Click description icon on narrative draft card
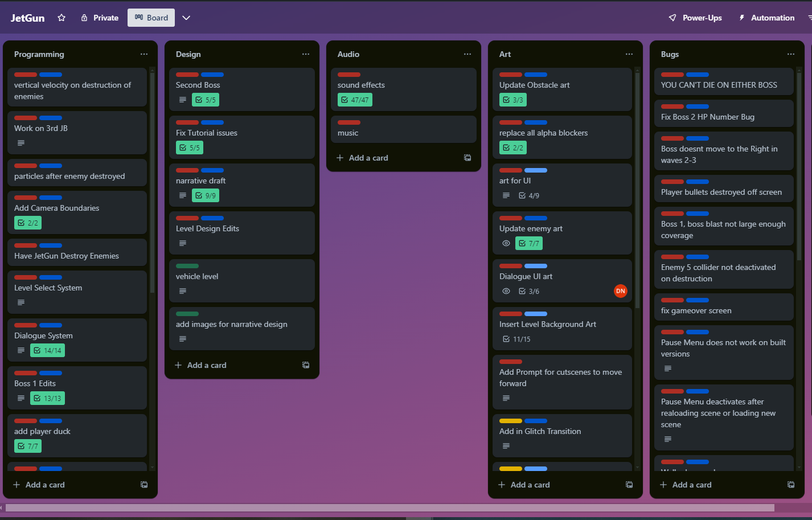Screen dimensions: 812x520 [183, 195]
